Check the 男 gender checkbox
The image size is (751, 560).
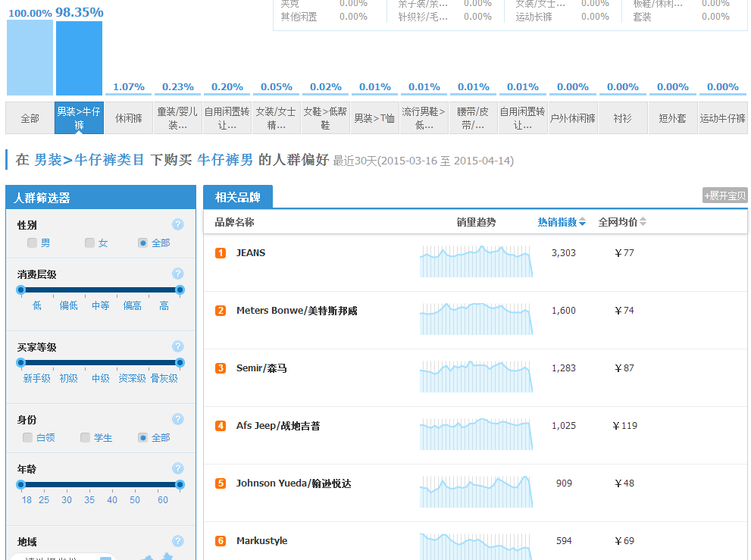tap(32, 243)
